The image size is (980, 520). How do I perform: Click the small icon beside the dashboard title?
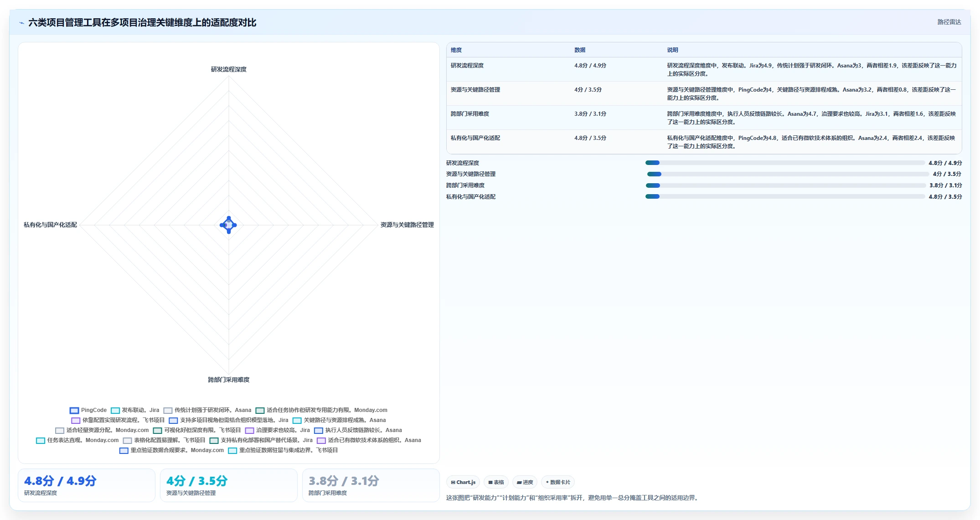click(21, 23)
